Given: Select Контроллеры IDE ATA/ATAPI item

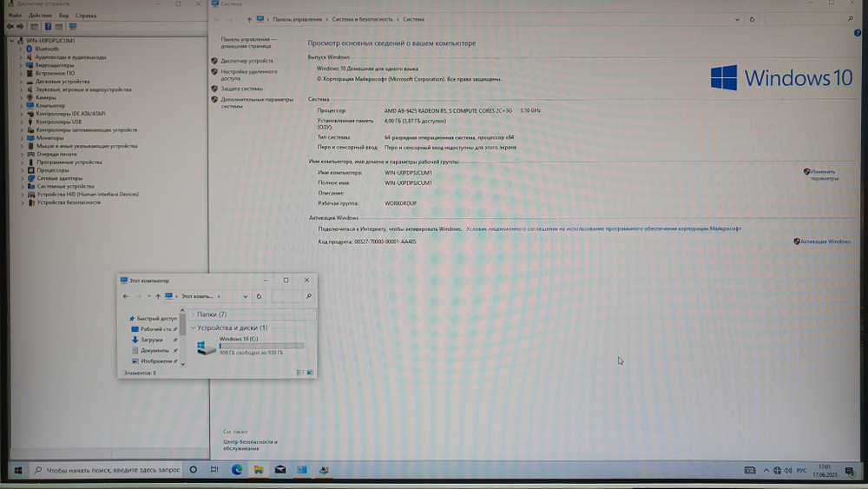Looking at the screenshot, I should click(70, 114).
